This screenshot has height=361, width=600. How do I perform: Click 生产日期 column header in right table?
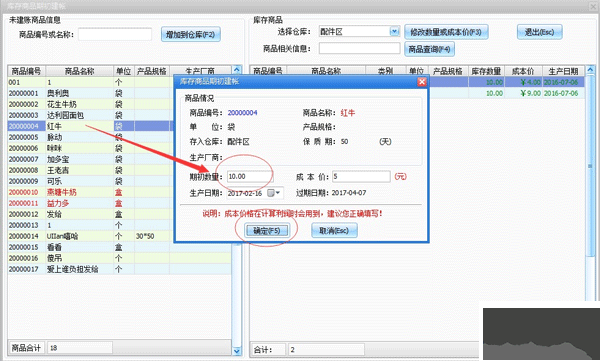[x=563, y=71]
